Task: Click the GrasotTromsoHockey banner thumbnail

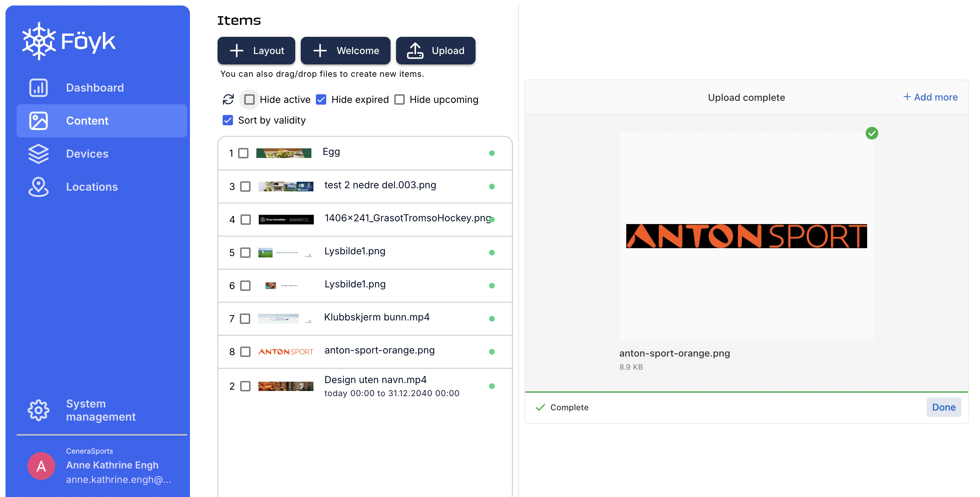Action: (x=286, y=220)
